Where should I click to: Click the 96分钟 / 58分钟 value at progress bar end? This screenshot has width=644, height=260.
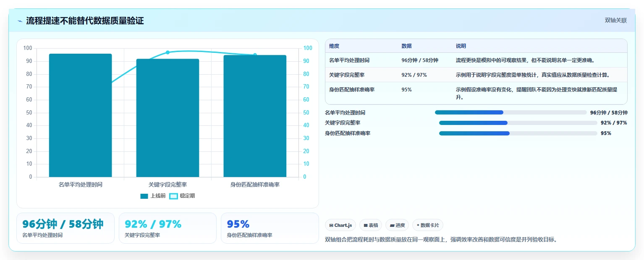pyautogui.click(x=609, y=113)
